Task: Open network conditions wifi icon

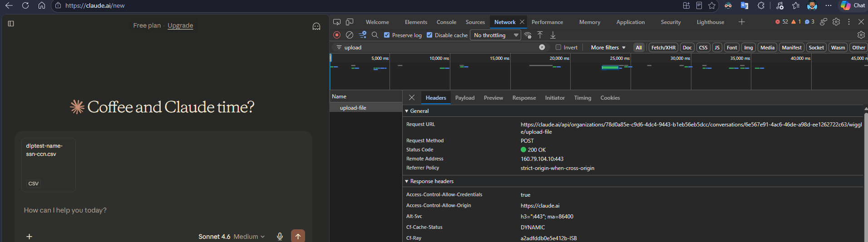Action: click(528, 35)
